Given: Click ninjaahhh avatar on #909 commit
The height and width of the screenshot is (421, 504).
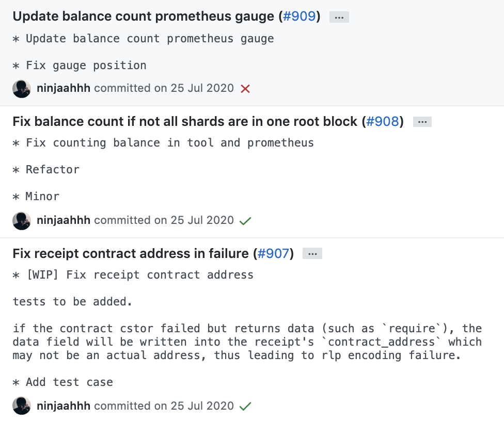Looking at the screenshot, I should [22, 89].
